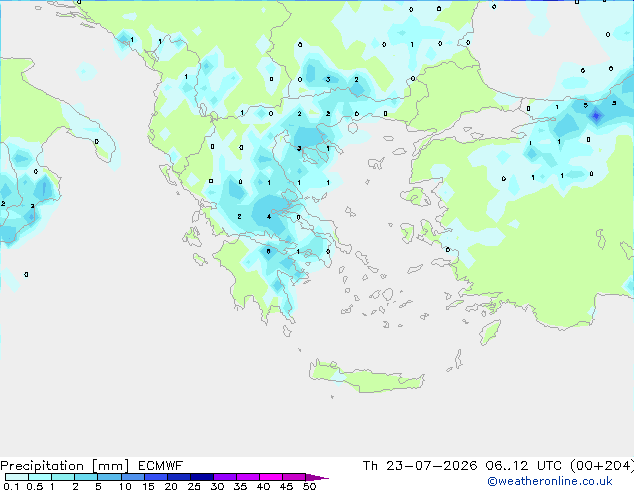Click the 10–15 mm legend swatch
634x490 pixels.
click(132, 477)
